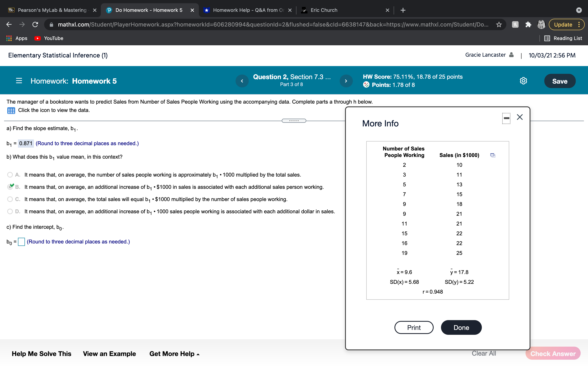Viewport: 588px width, 367px height.
Task: Click the Points scratch-off icon
Action: tap(366, 85)
